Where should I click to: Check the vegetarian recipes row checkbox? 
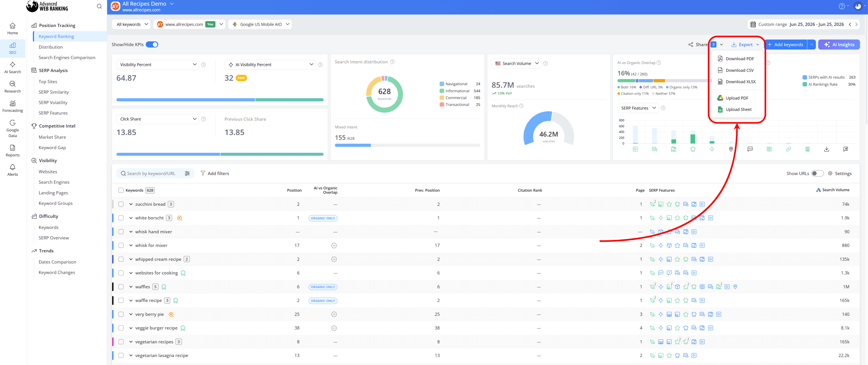[121, 342]
